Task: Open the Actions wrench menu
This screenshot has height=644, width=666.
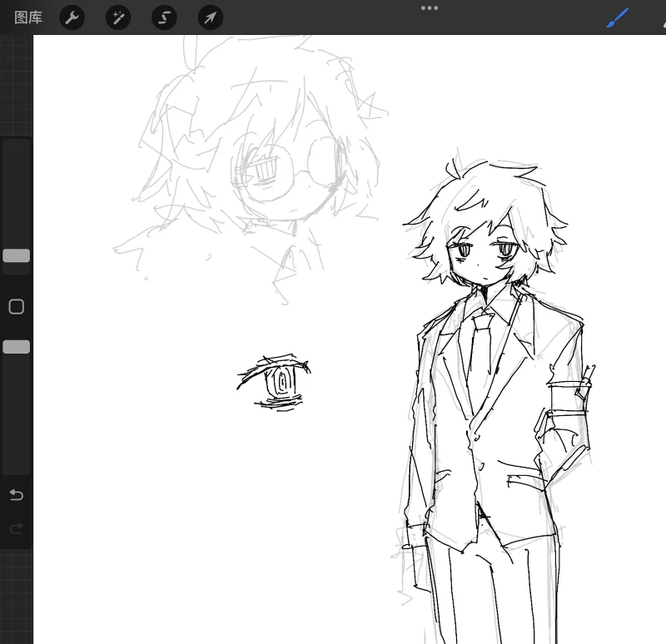Action: [72, 17]
